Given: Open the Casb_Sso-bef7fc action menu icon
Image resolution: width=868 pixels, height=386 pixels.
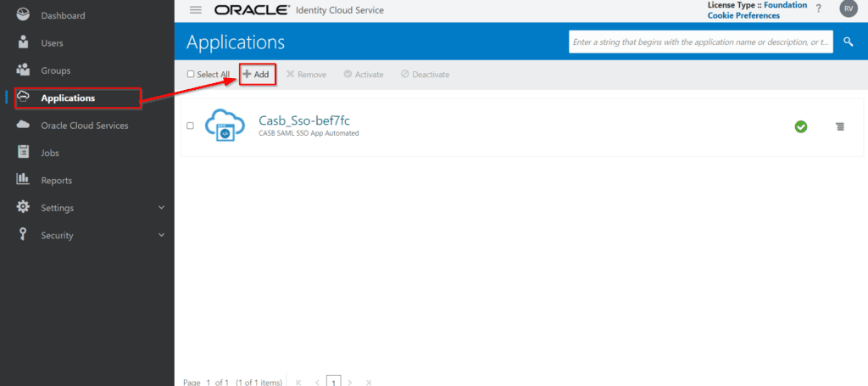Looking at the screenshot, I should (x=839, y=126).
